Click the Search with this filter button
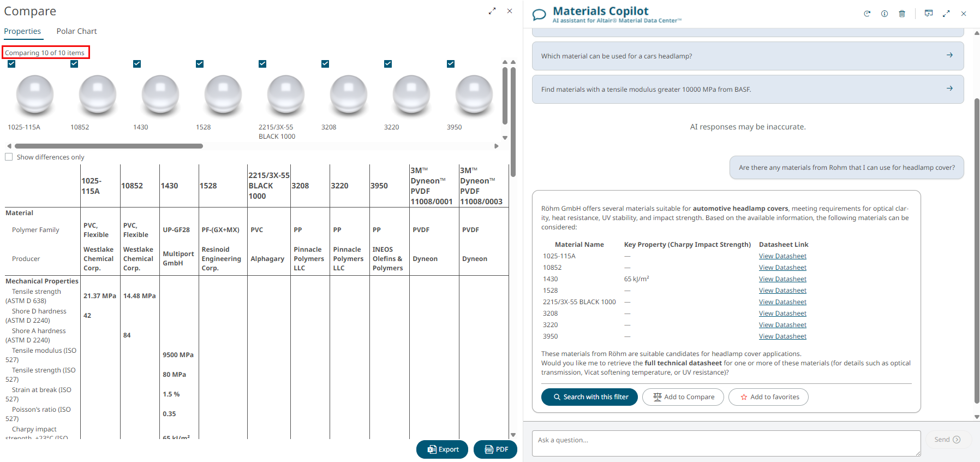 pos(589,397)
